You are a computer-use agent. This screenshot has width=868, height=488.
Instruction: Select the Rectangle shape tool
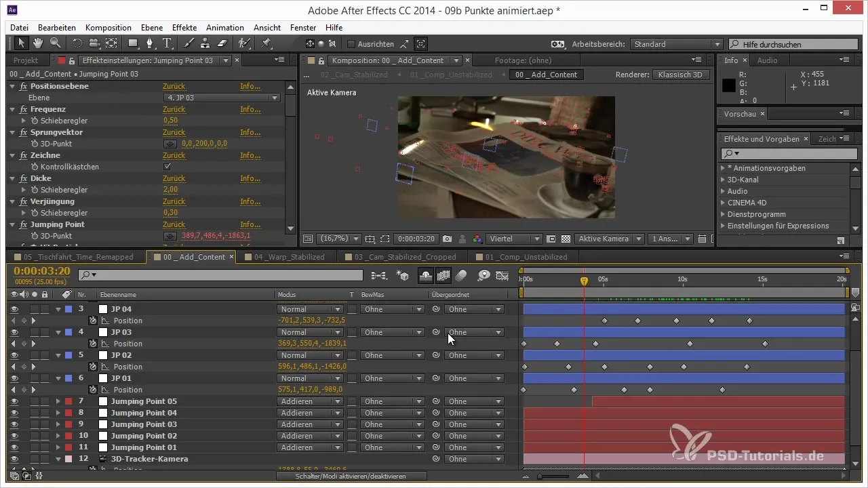134,44
